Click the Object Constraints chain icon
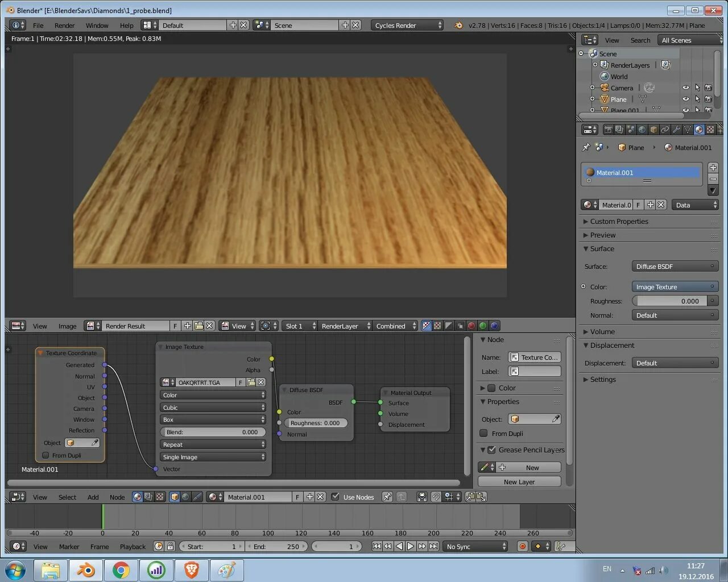 (665, 130)
